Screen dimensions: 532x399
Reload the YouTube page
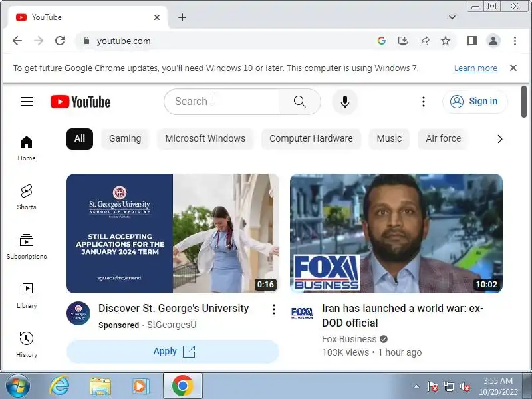click(x=60, y=41)
